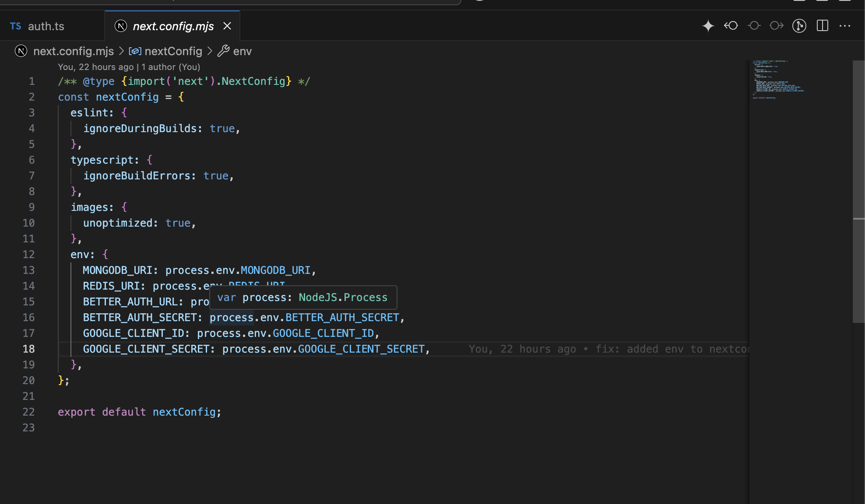This screenshot has width=865, height=504.
Task: Click TS icon on auth.ts tab
Action: click(15, 26)
